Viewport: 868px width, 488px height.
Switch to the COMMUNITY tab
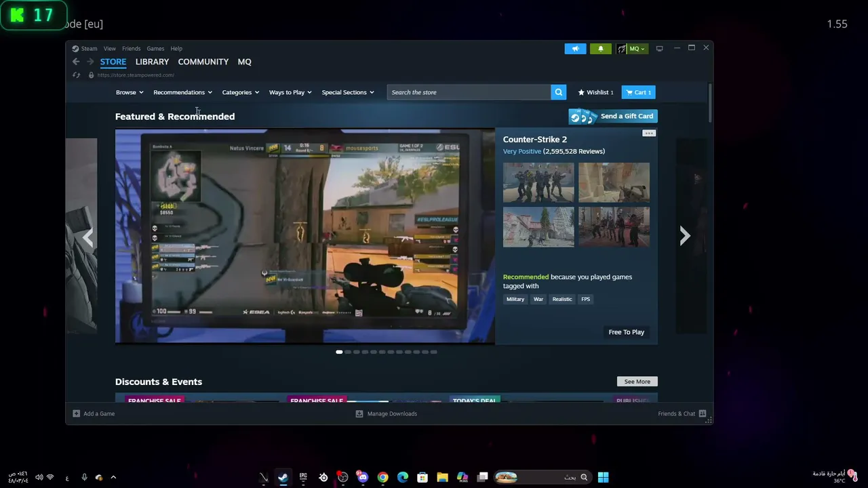point(203,62)
